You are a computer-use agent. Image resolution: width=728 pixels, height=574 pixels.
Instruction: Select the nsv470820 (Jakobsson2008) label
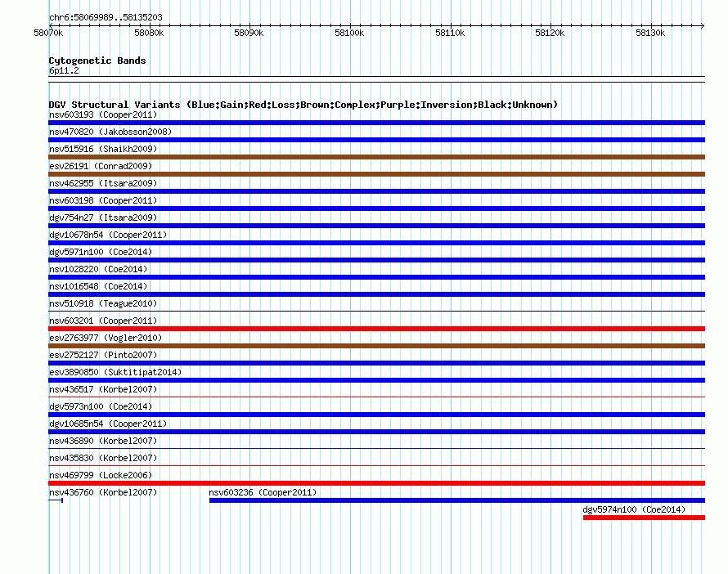[x=110, y=132]
